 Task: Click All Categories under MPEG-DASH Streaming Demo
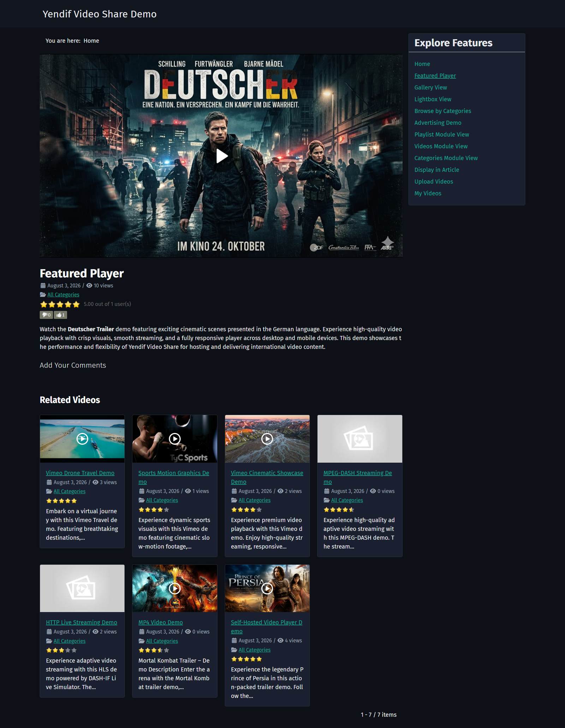[347, 500]
